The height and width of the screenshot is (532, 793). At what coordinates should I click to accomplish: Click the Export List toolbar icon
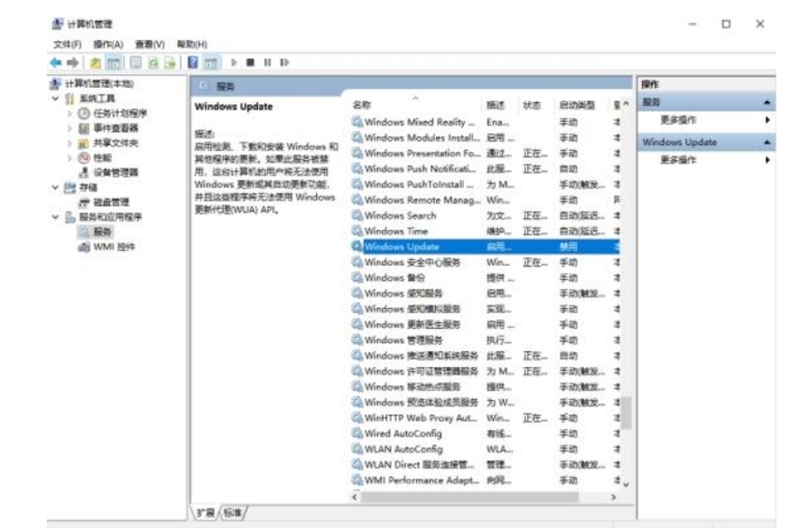pyautogui.click(x=171, y=63)
